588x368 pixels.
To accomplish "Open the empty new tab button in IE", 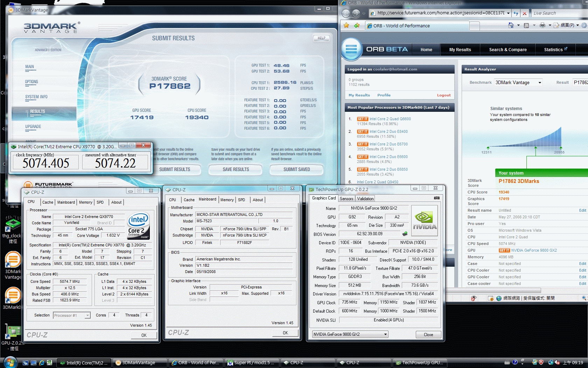I will 475,26.
